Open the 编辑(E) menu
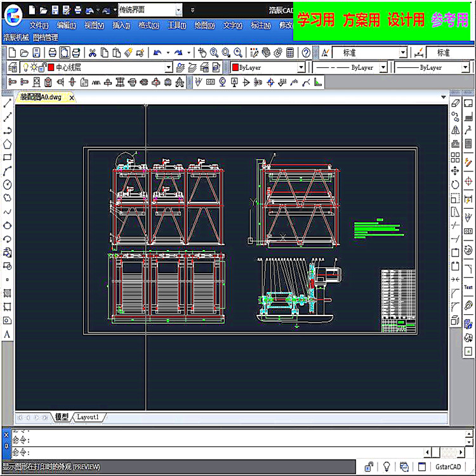This screenshot has width=476, height=476. coord(66,25)
